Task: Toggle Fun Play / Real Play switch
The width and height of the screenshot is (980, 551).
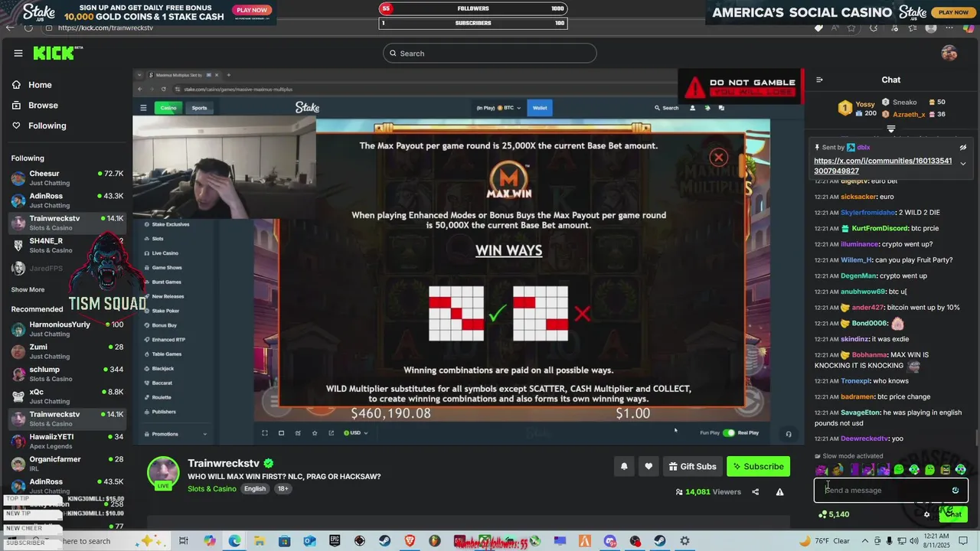Action: [x=729, y=433]
